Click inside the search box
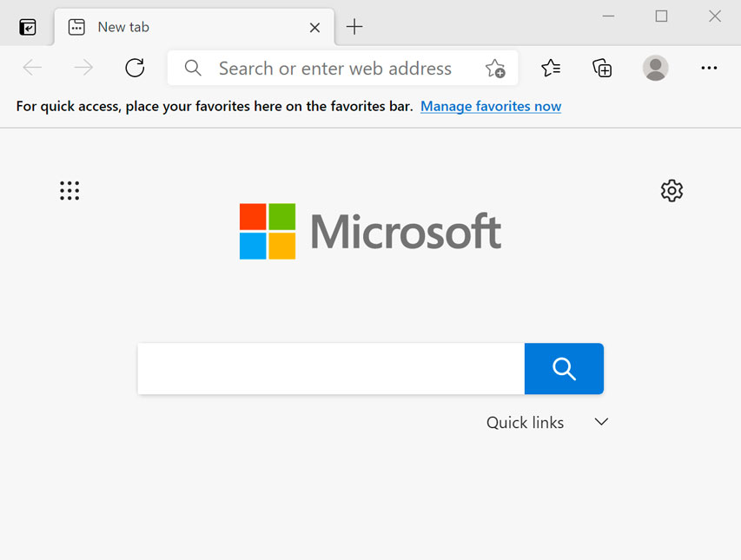The width and height of the screenshot is (741, 560). coord(330,368)
